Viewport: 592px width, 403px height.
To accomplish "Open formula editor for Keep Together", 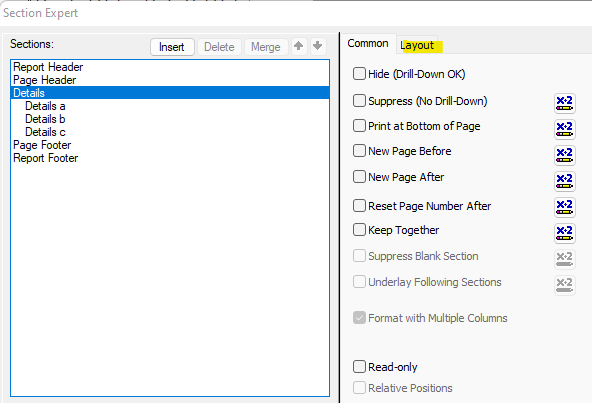I will click(x=564, y=233).
